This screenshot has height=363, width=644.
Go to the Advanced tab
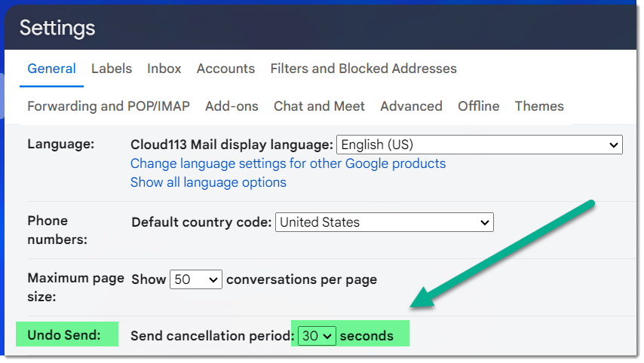pos(411,106)
